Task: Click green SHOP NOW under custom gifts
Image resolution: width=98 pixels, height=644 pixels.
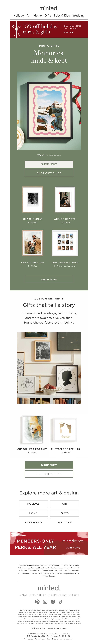Action: click(49, 465)
